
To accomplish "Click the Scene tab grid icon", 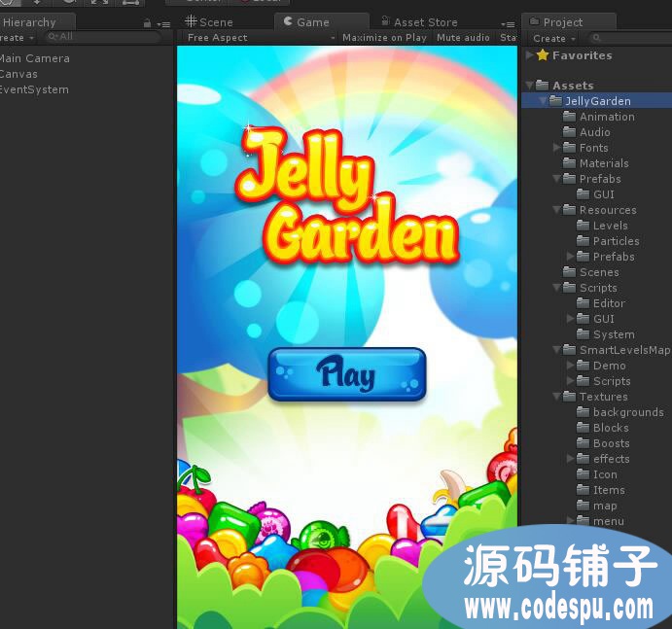I will [192, 21].
